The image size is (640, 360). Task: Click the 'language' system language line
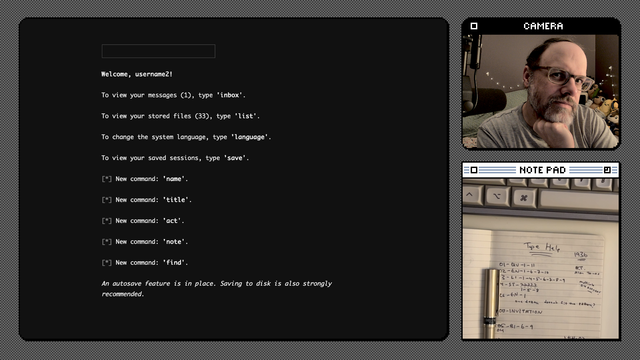[186, 137]
